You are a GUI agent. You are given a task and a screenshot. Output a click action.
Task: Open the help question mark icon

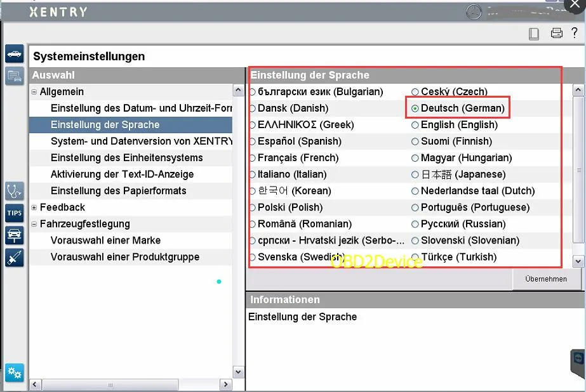[575, 33]
